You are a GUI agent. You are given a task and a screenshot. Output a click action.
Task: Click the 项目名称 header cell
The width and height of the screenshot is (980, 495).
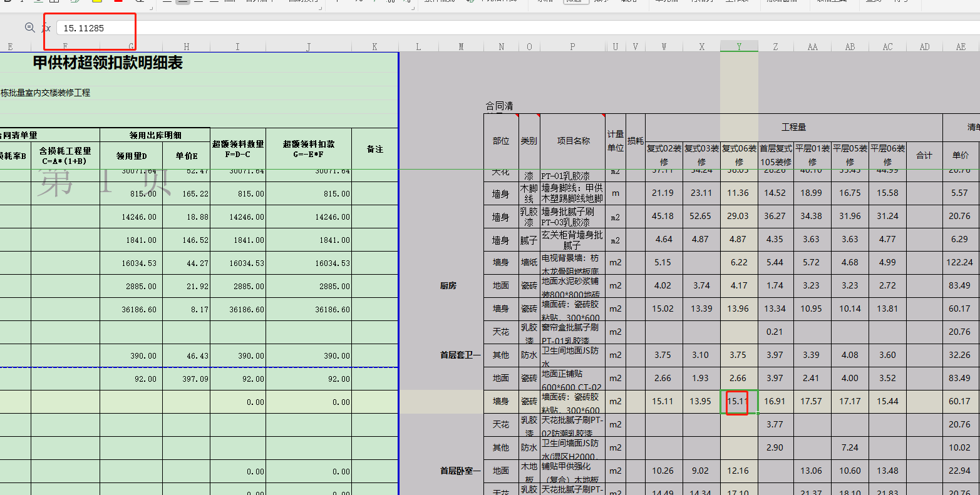pyautogui.click(x=572, y=141)
